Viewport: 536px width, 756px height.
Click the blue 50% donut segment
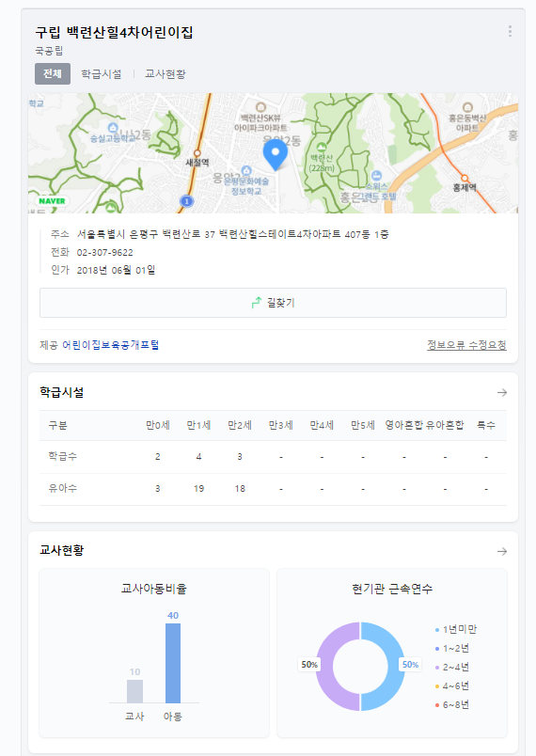pos(396,667)
